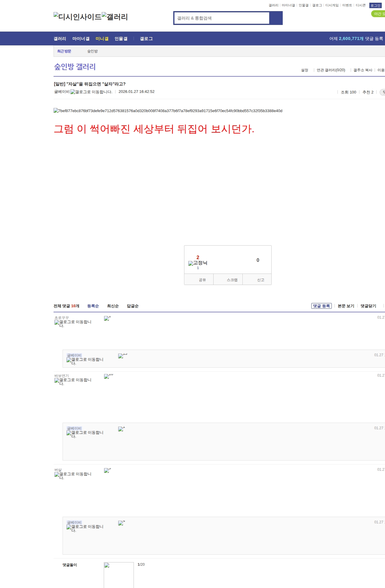Open the gallery 설정 menu
The width and height of the screenshot is (385, 588).
(x=305, y=70)
